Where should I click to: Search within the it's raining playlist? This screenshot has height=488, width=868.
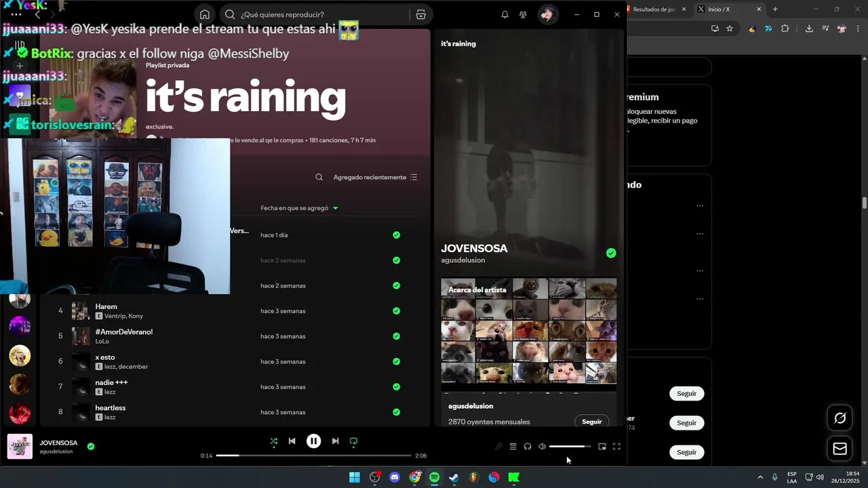click(x=319, y=178)
